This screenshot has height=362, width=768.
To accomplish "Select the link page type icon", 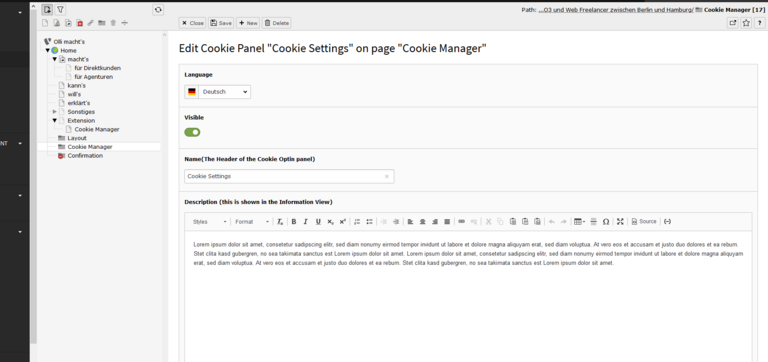I will [x=91, y=23].
